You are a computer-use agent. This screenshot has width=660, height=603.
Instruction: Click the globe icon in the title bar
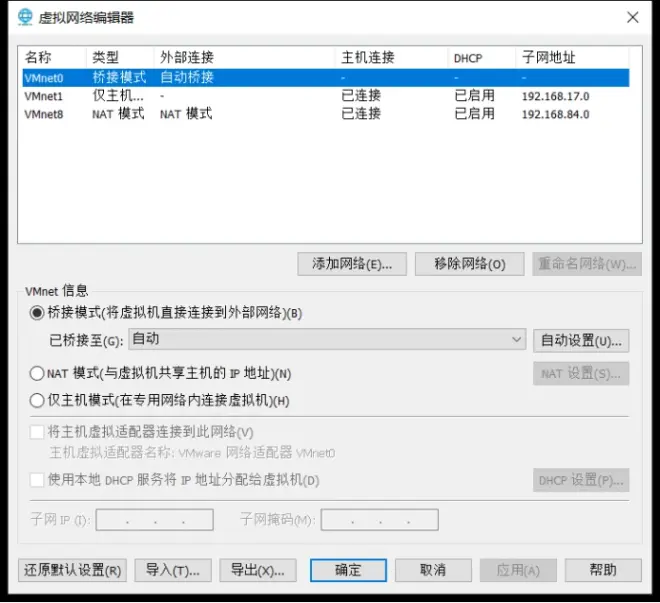(25, 17)
